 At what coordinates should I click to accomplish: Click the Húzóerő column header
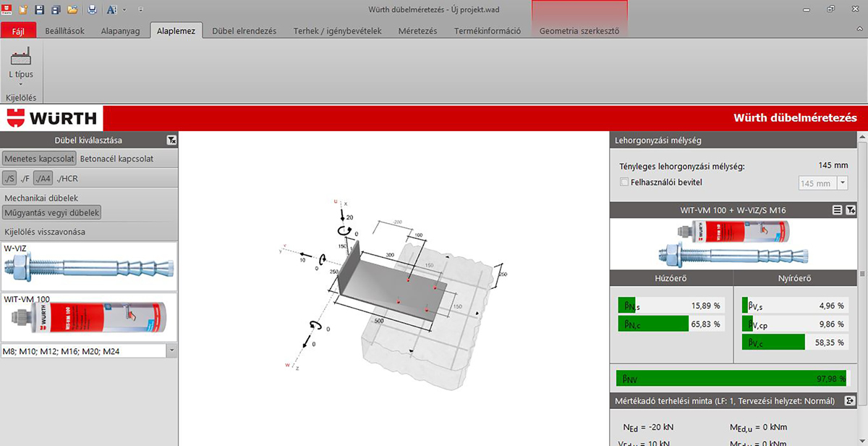pos(671,279)
